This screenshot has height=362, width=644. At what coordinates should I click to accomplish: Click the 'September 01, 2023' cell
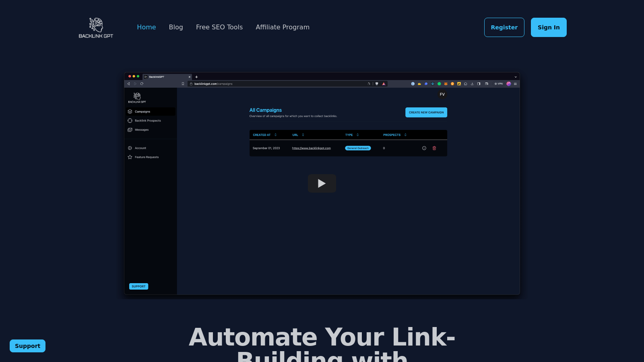[266, 148]
